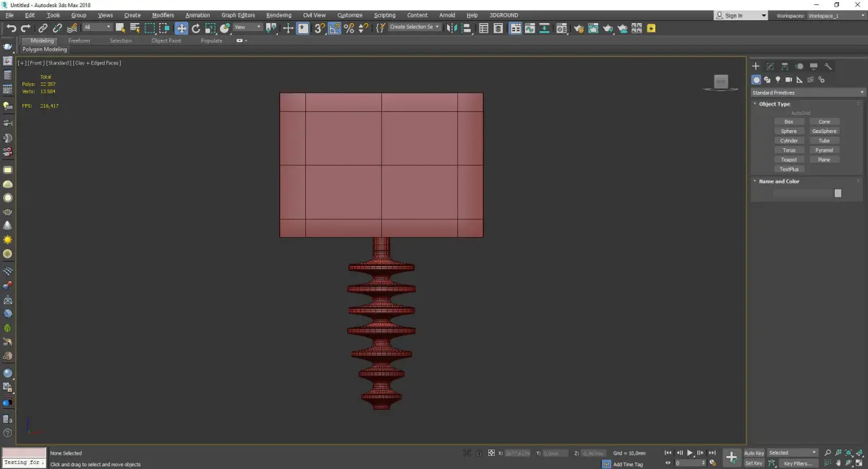Toggle the Spinner Snap button

point(363,28)
